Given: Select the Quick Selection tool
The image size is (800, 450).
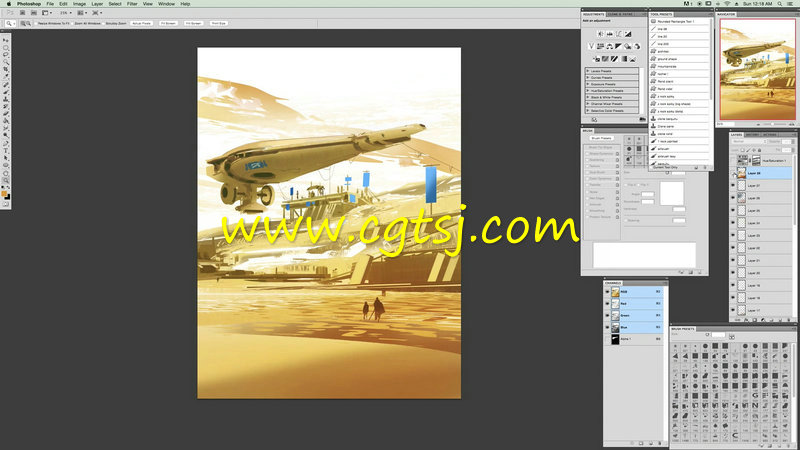Looking at the screenshot, I should (6, 62).
